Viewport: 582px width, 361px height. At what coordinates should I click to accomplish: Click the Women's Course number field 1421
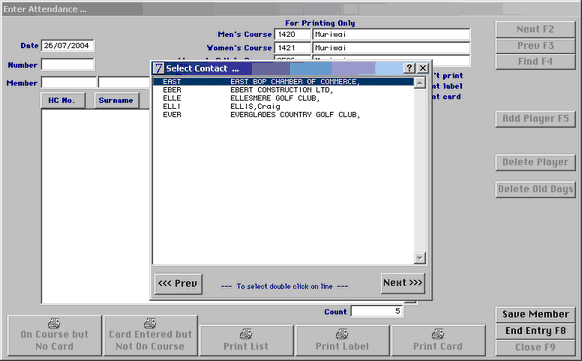pos(292,48)
